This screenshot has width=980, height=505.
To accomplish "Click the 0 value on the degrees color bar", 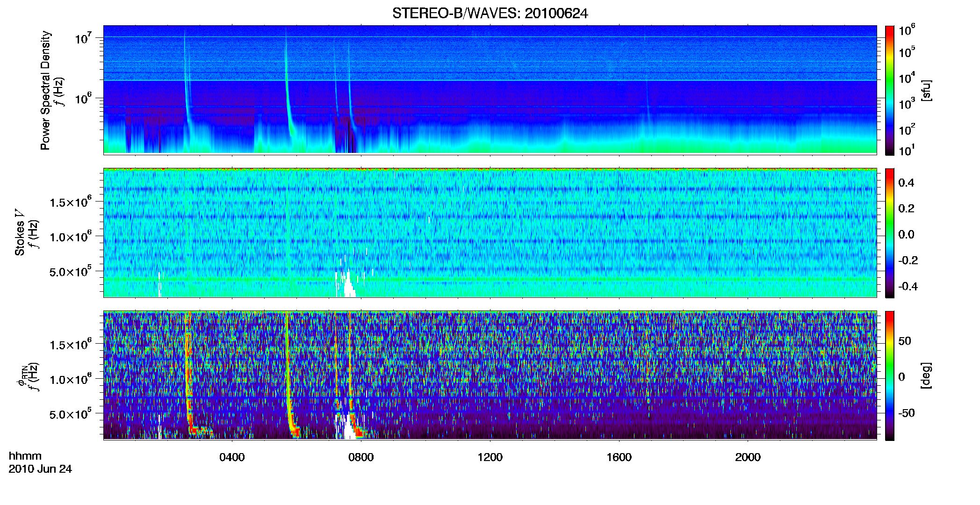I will click(x=901, y=377).
